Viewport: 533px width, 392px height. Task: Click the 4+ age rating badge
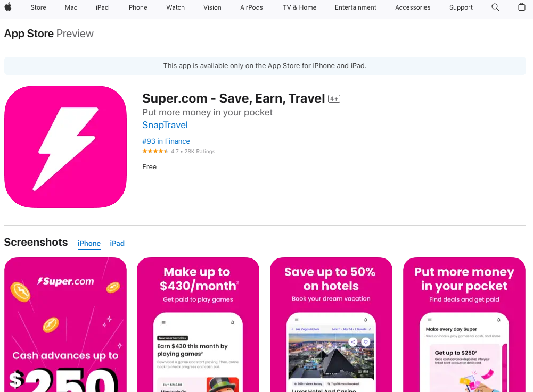334,98
